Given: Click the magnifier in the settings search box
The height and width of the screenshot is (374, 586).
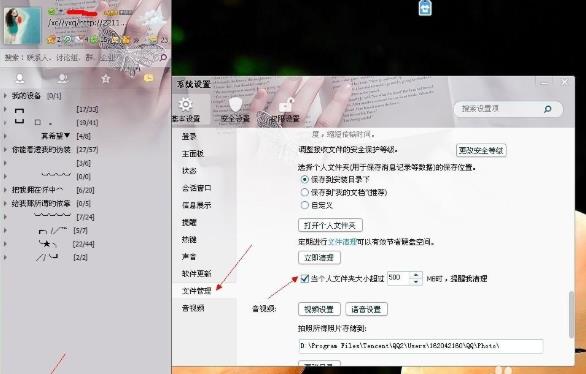Looking at the screenshot, I should pyautogui.click(x=548, y=109).
